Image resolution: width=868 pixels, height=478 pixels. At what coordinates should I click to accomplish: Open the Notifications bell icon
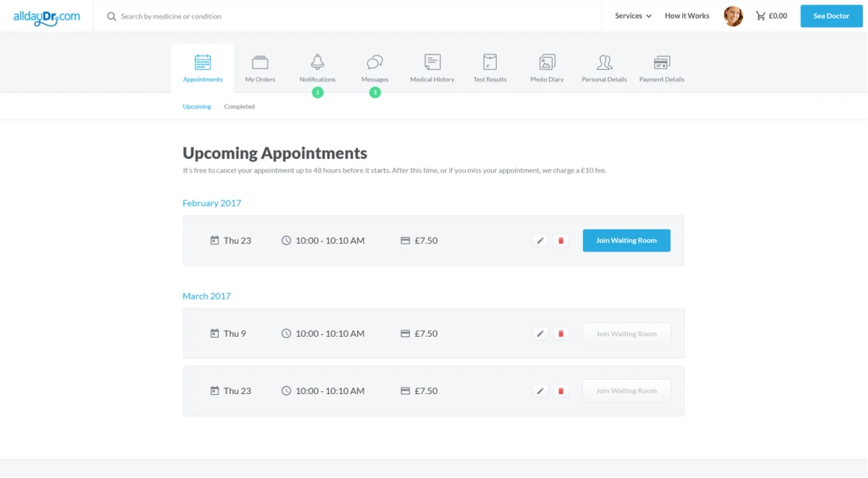(318, 62)
